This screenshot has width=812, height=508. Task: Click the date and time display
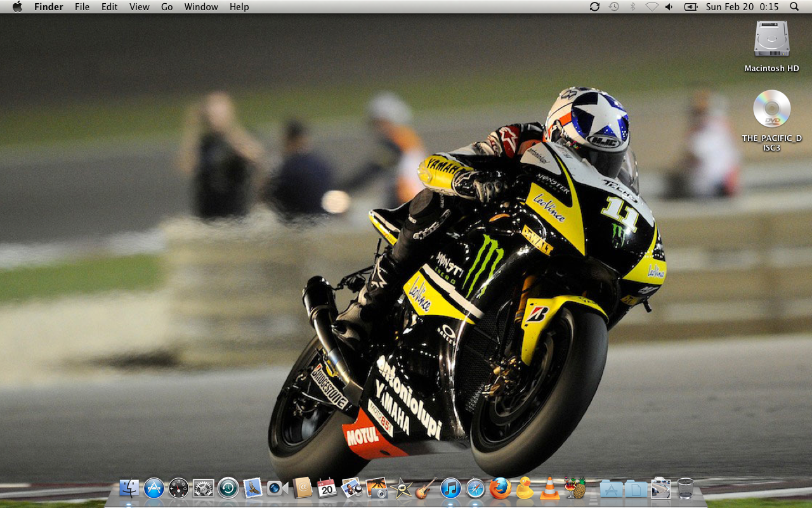(x=742, y=6)
